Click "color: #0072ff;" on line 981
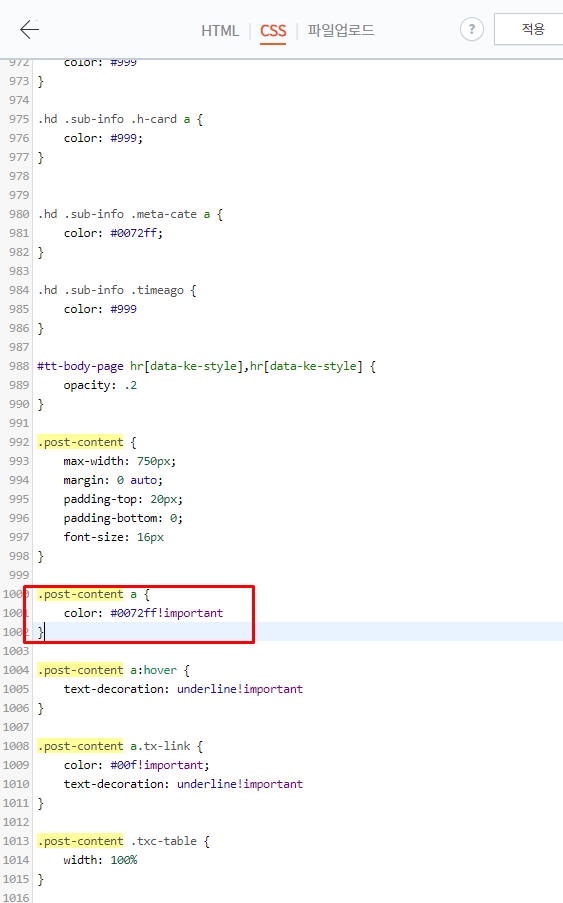The image size is (563, 903). [113, 233]
